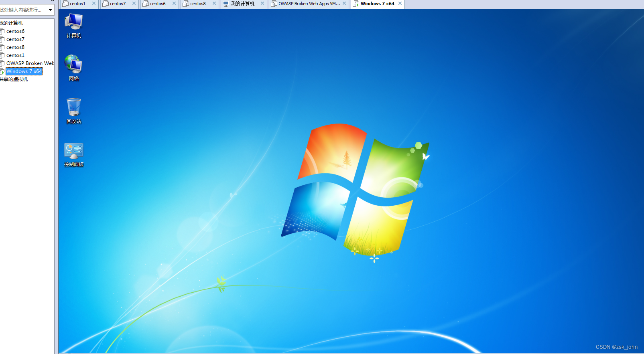Close the centos7 tab
644x354 pixels.
134,3
